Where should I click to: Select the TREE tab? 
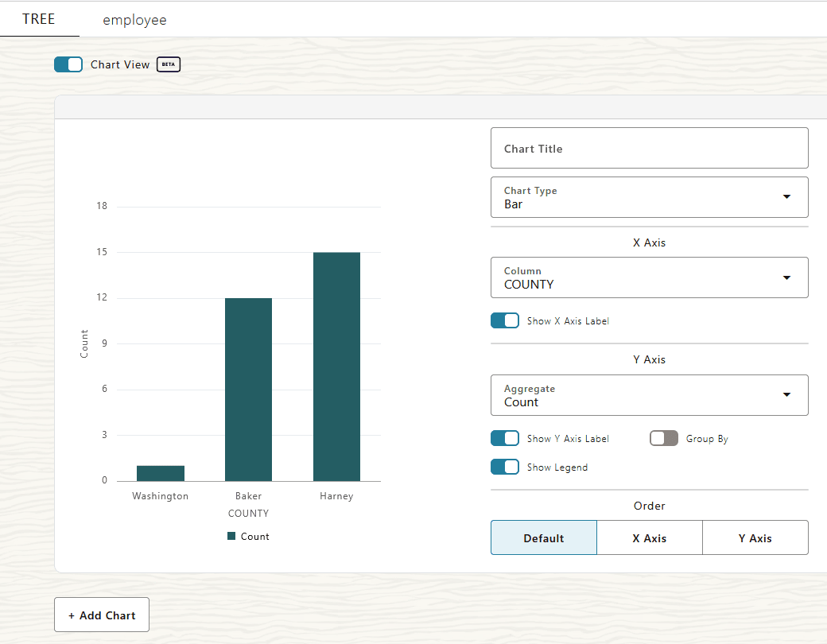(x=39, y=19)
